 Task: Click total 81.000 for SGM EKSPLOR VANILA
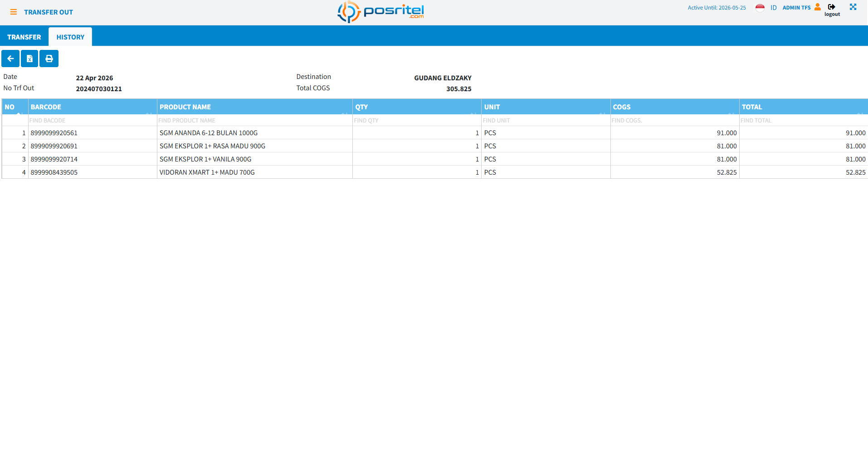pos(855,159)
